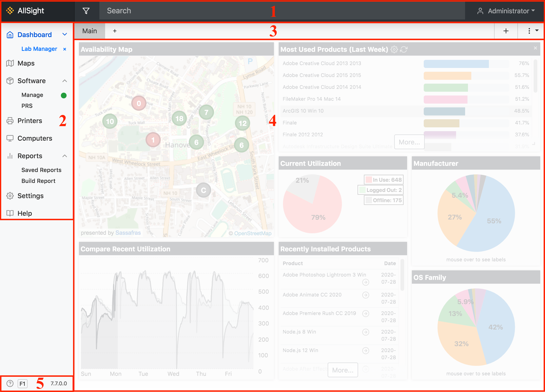Click red map marker 1

pyautogui.click(x=153, y=140)
